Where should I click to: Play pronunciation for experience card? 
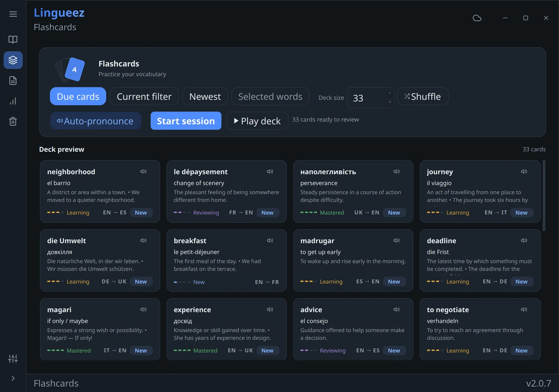[270, 310]
